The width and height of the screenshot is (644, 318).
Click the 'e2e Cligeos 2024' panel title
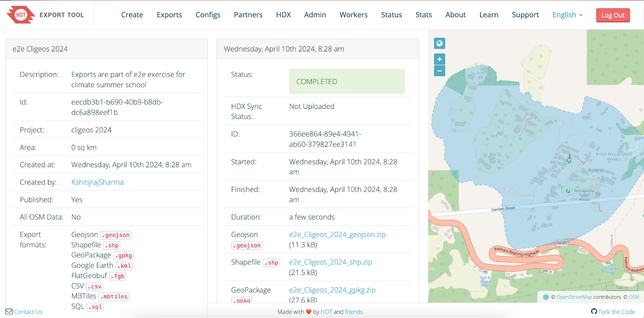click(x=40, y=49)
